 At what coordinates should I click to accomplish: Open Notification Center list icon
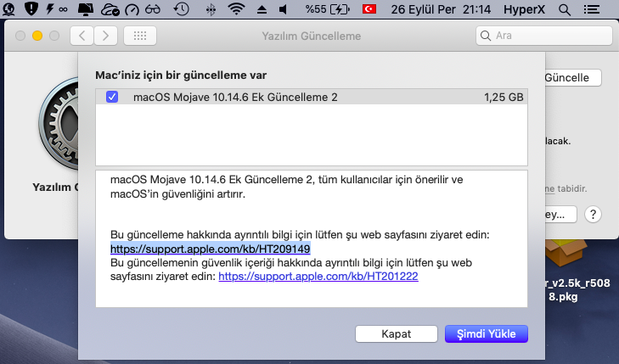(600, 10)
